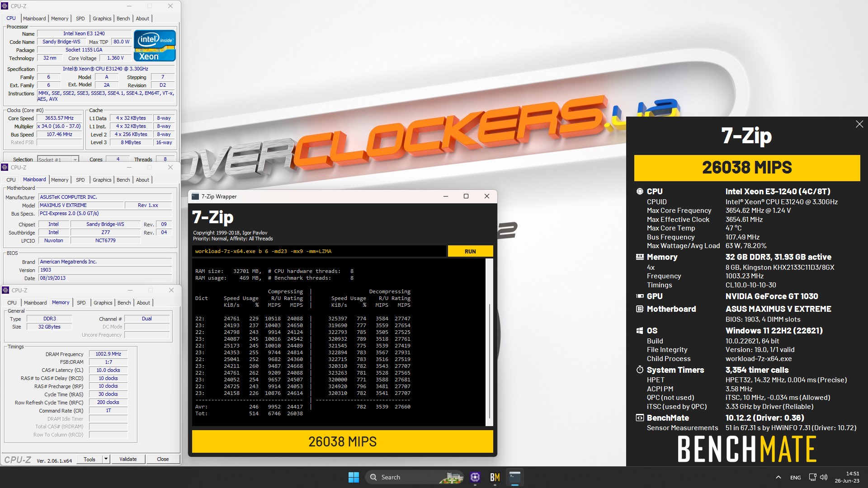
Task: Show hidden system tray icons
Action: tap(778, 477)
